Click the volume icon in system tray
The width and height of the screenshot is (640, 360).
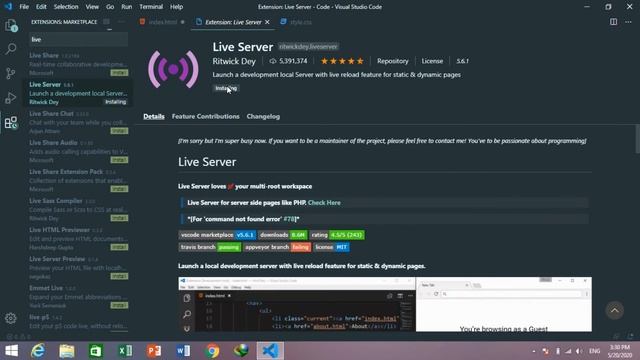[579, 351]
